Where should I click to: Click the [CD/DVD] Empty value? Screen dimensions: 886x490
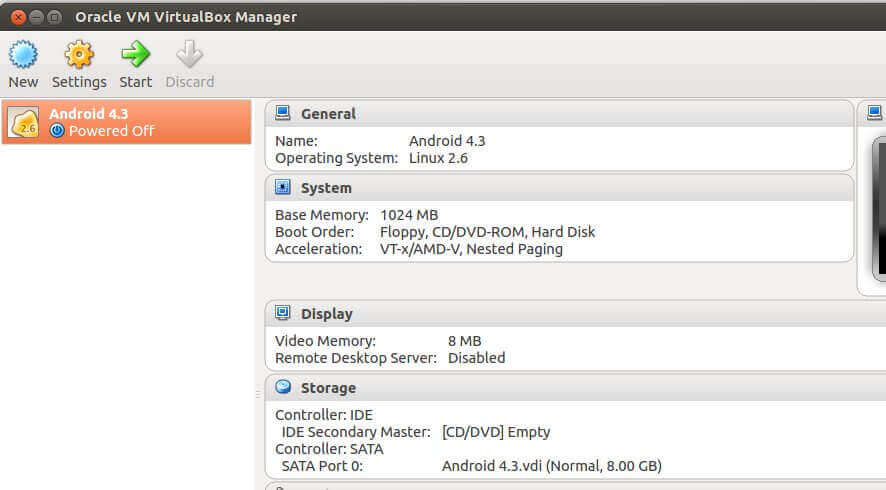pos(496,432)
